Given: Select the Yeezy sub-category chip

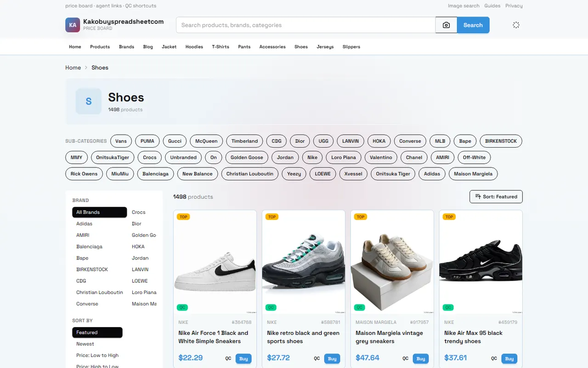Looking at the screenshot, I should [x=294, y=174].
